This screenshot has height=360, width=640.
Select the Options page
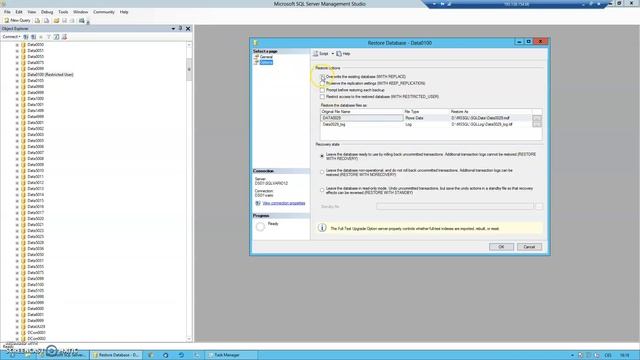[x=266, y=62]
